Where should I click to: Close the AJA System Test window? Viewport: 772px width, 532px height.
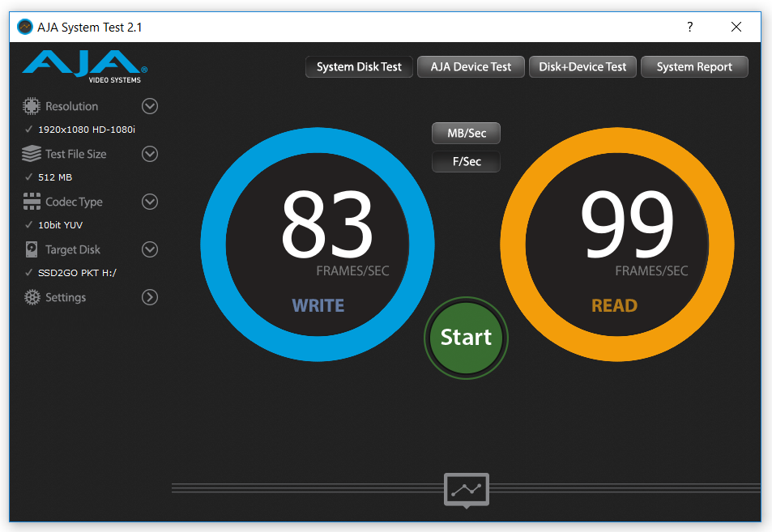[x=736, y=27]
